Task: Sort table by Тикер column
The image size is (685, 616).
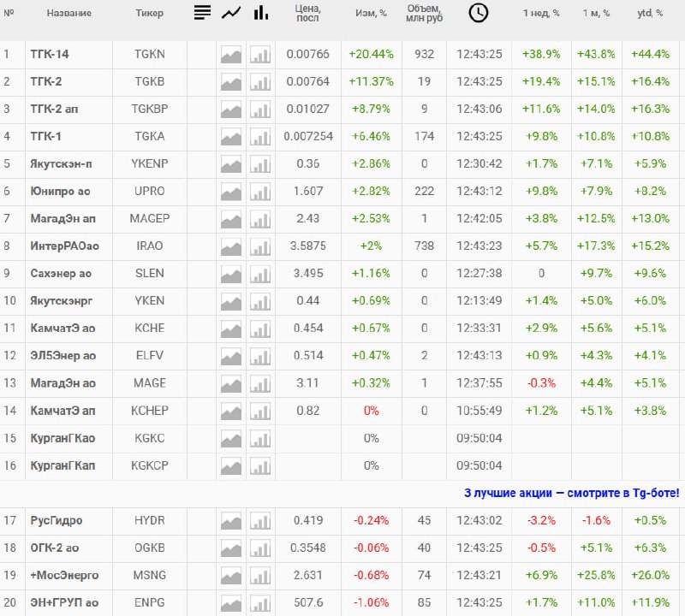Action: tap(150, 14)
